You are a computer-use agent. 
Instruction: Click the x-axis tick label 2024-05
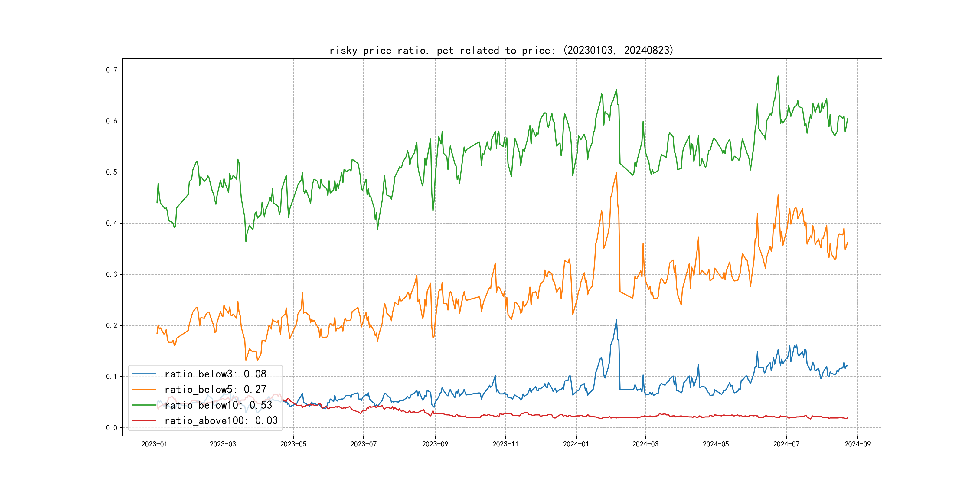pos(716,444)
